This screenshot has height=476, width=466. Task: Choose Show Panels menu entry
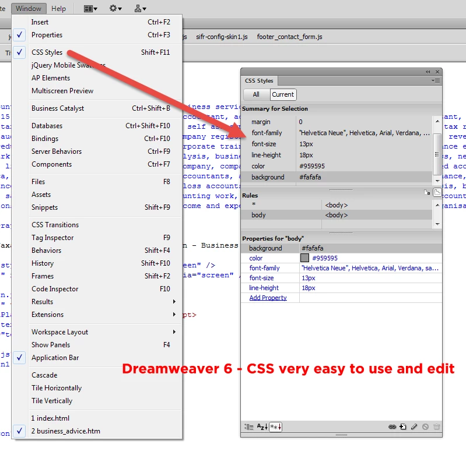(x=97, y=345)
